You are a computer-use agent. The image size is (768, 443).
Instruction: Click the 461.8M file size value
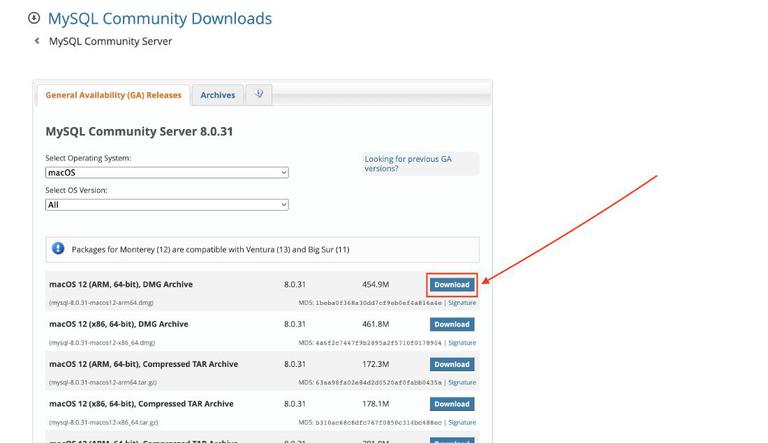pos(376,324)
